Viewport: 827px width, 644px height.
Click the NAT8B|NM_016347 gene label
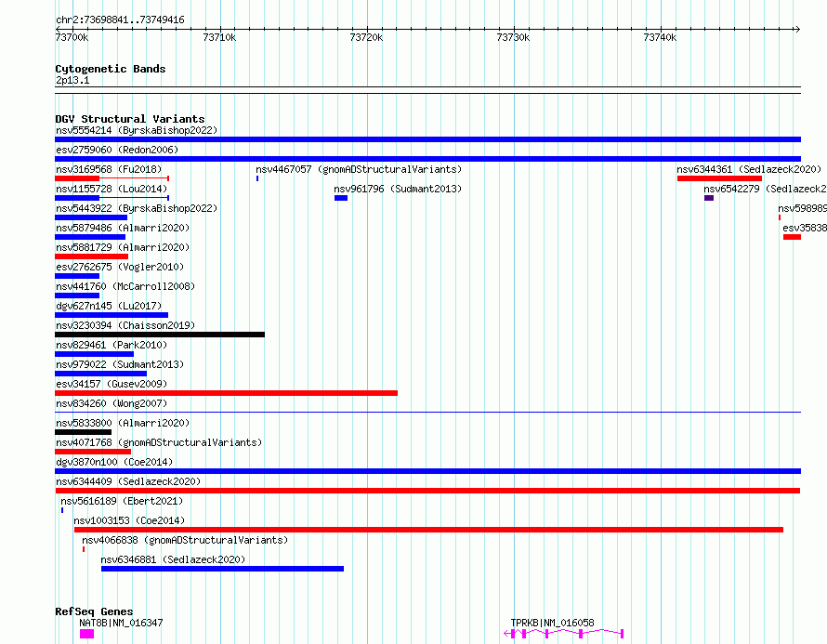122,623
